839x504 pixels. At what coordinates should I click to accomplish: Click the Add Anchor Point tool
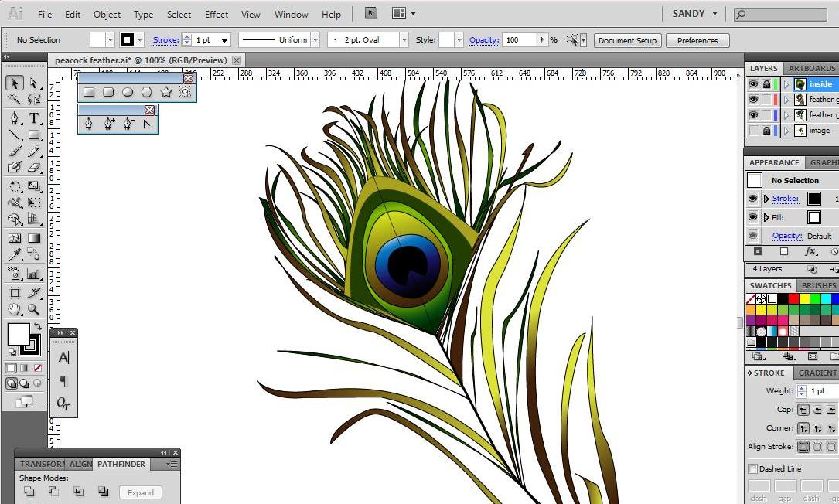click(108, 124)
